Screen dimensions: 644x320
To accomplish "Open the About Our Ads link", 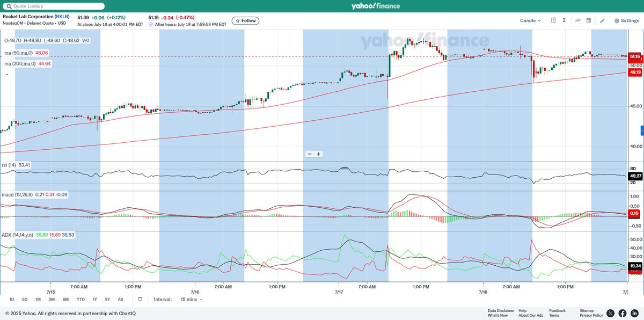I will [531, 315].
